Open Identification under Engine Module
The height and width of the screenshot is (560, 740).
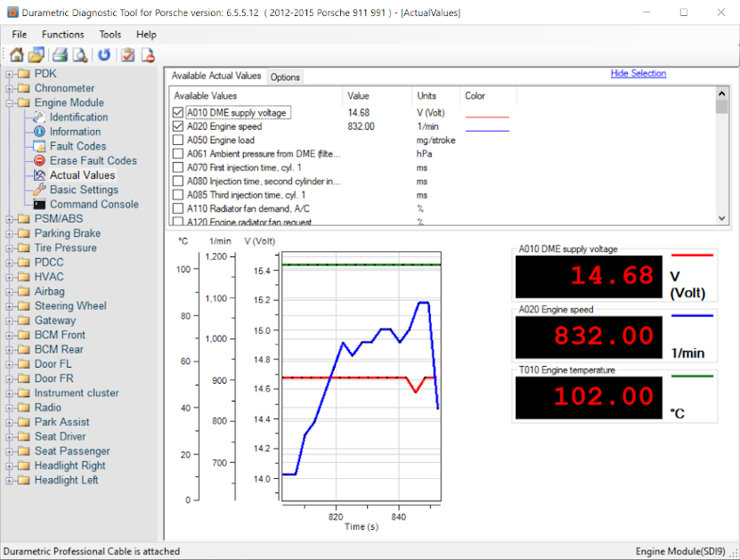tap(79, 117)
